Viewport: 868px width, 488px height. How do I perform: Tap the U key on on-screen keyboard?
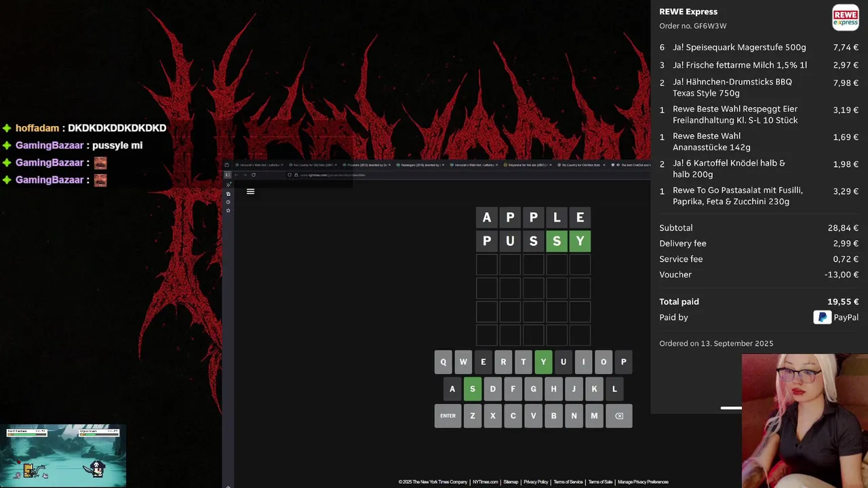click(x=564, y=362)
